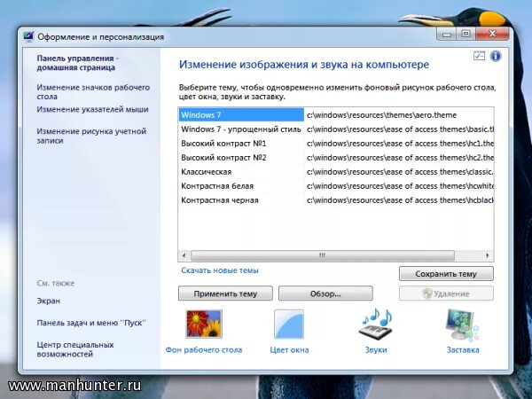Click the Заставка link
Screen dimensions: 532x399
[x=463, y=350]
